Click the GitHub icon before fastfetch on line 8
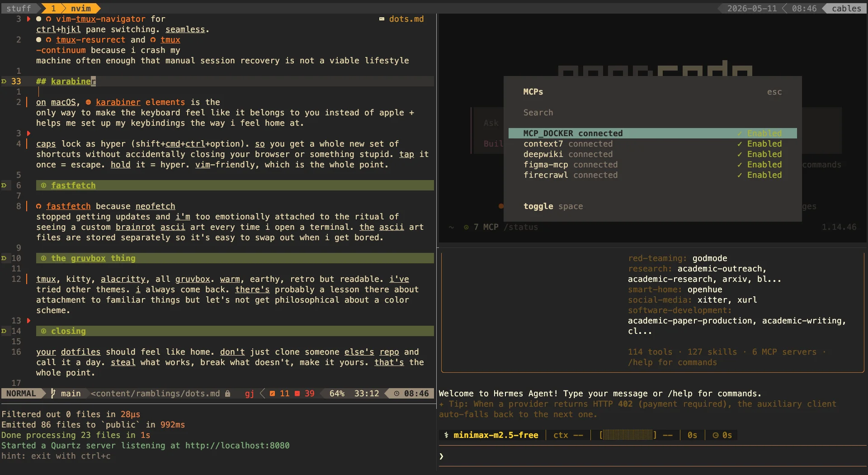The height and width of the screenshot is (475, 868). [x=38, y=206]
